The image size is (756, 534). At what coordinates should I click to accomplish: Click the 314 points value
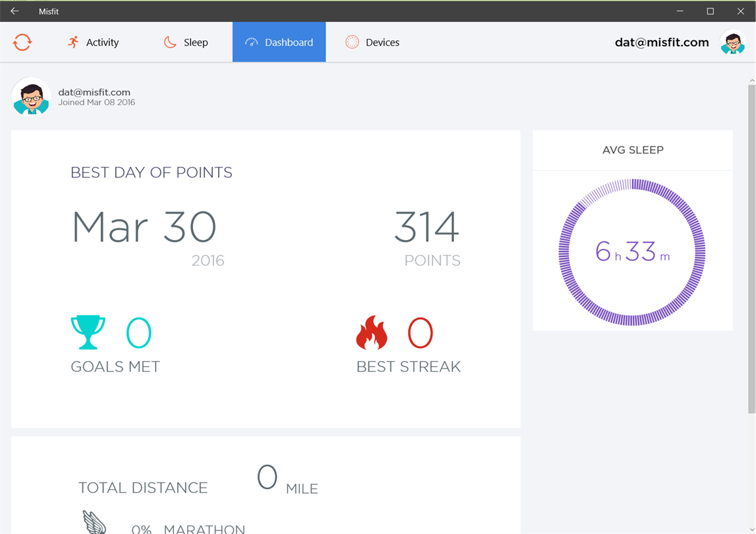coord(426,227)
